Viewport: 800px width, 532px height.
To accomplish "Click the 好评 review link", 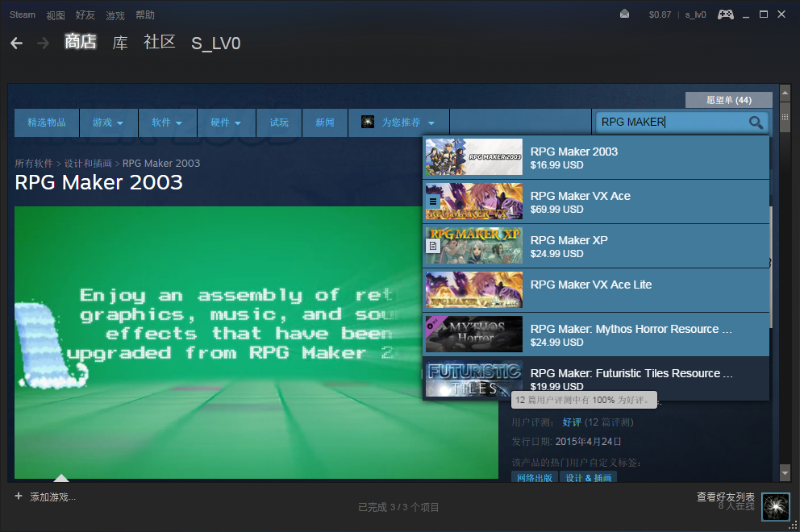I will (x=572, y=422).
